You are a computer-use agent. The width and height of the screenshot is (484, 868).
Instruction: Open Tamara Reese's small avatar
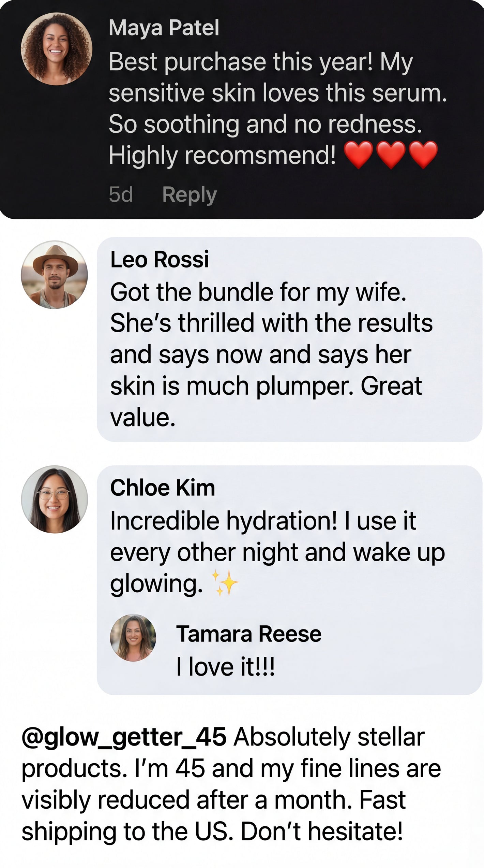tap(133, 638)
